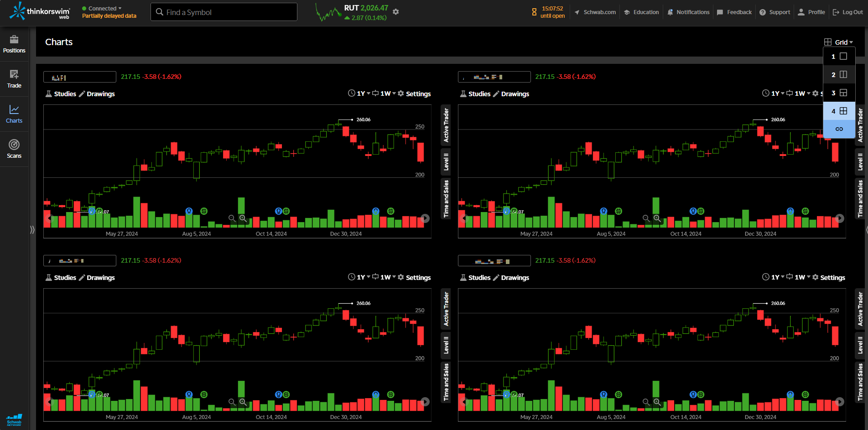The height and width of the screenshot is (430, 868).
Task: Open the Trade sidebar panel
Action: pyautogui.click(x=14, y=79)
